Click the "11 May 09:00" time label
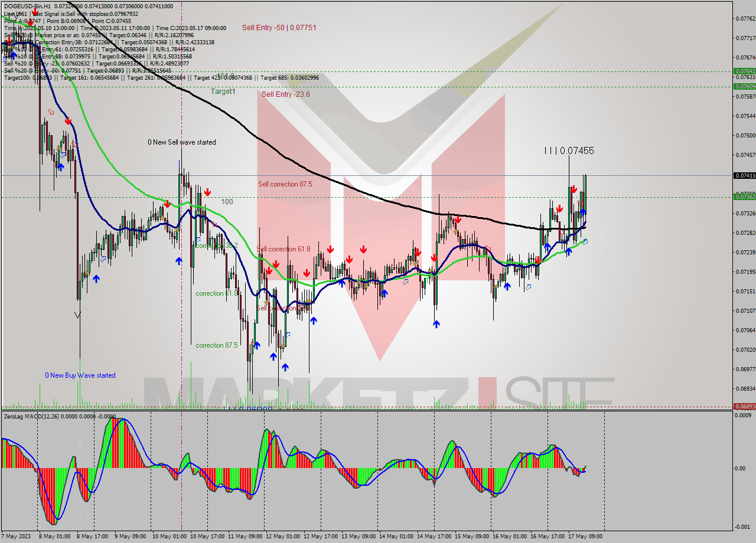 245,537
